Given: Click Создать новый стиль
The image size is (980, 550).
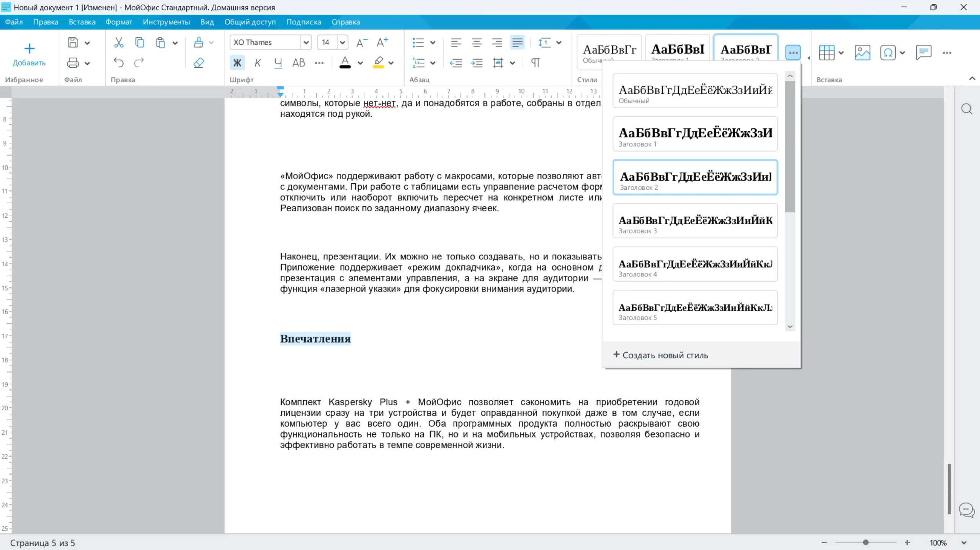Looking at the screenshot, I should point(661,355).
